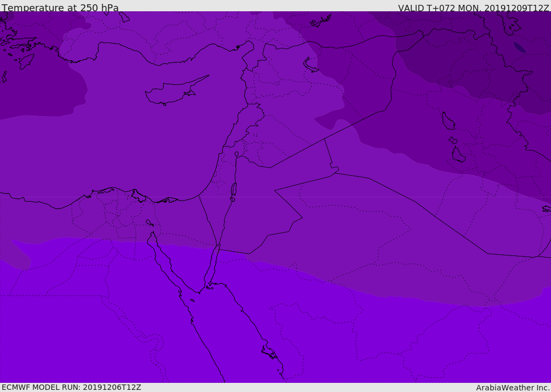The width and height of the screenshot is (551, 392).
Task: Click the 'ArabiaWeather Inc' credit text
Action: 512,388
